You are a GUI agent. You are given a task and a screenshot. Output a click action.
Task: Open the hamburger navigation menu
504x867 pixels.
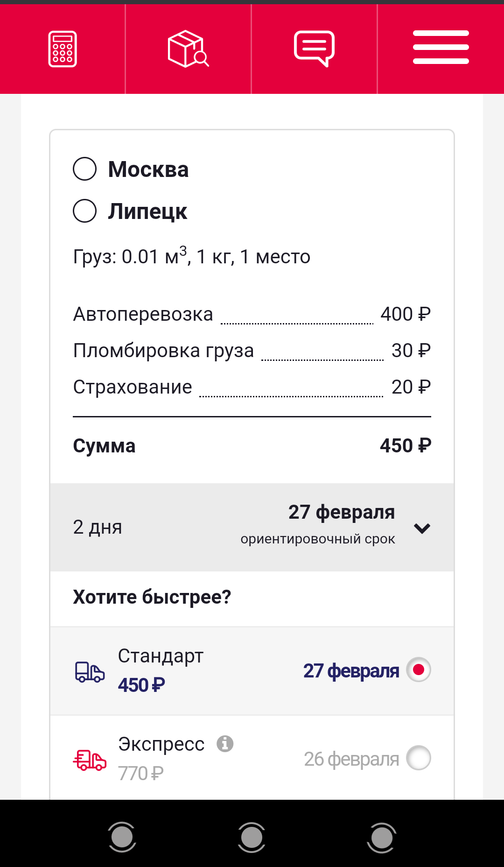coord(441,47)
